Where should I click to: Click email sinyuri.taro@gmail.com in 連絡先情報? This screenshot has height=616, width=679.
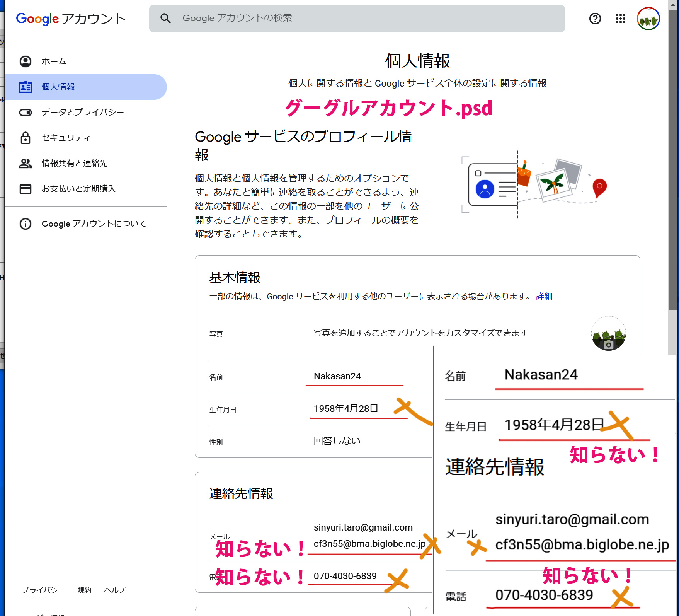pyautogui.click(x=363, y=527)
